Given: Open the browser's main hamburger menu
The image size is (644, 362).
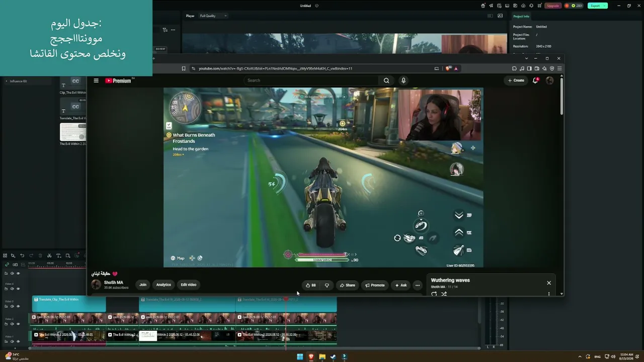Looking at the screenshot, I should pyautogui.click(x=559, y=68).
